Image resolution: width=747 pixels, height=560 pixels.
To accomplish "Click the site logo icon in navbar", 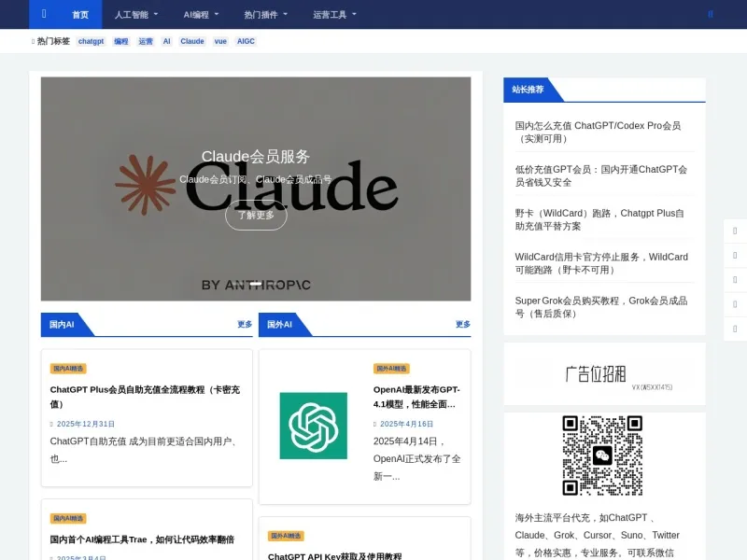I will tap(44, 14).
